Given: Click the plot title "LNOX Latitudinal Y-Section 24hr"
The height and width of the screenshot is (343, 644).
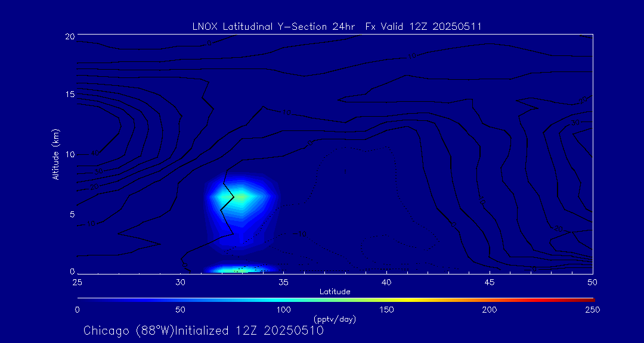Looking at the screenshot, I should click(274, 27).
